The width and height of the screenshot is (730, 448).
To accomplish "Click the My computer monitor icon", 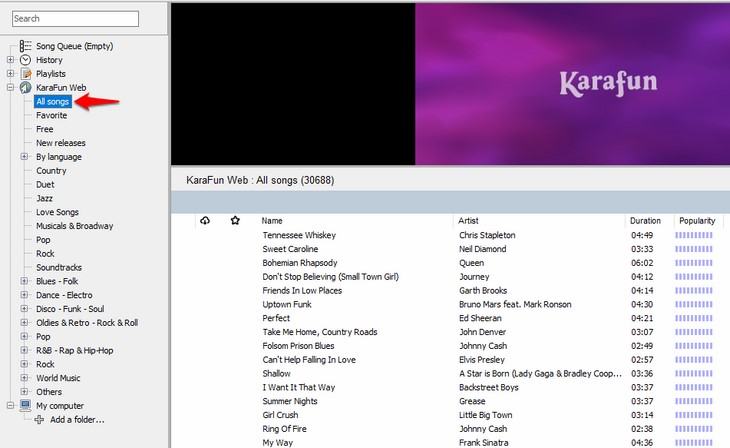I will (x=25, y=405).
